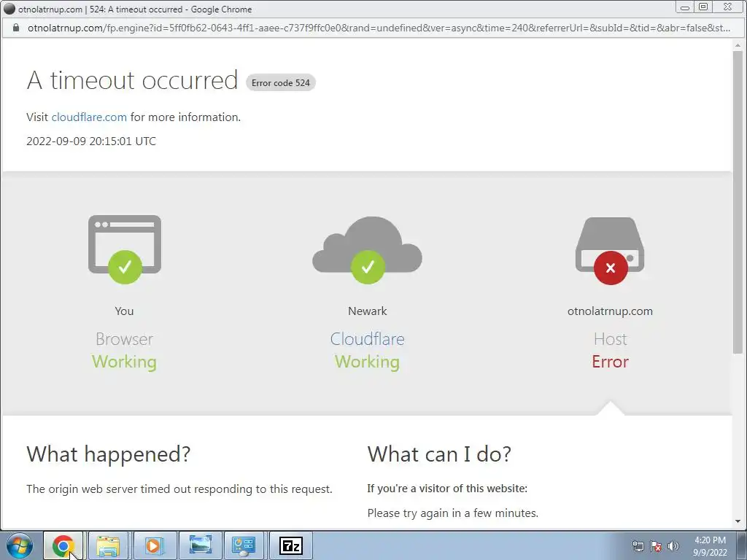Screen dimensions: 747x560
Task: Open 7-Zip from the taskbar
Action: [x=291, y=545]
